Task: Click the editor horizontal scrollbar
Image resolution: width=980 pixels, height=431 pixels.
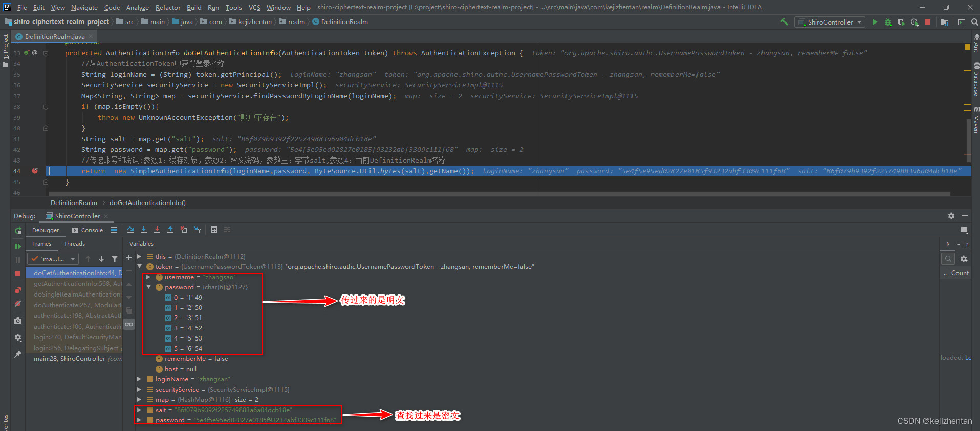Action: click(x=499, y=194)
